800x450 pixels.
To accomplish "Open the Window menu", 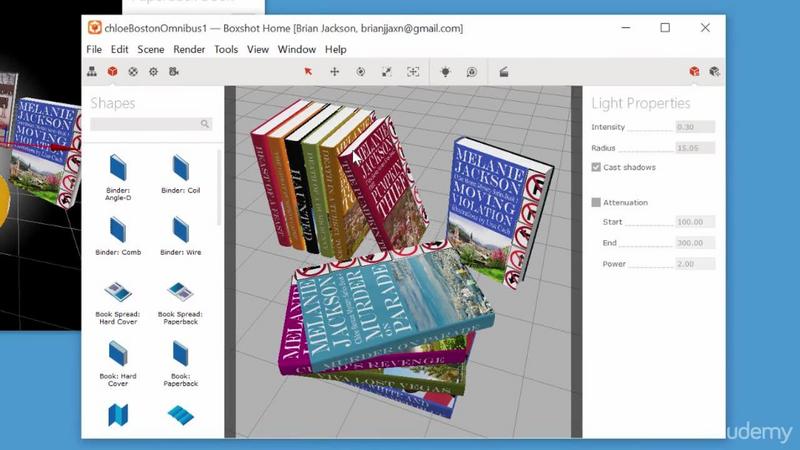I will tap(296, 49).
